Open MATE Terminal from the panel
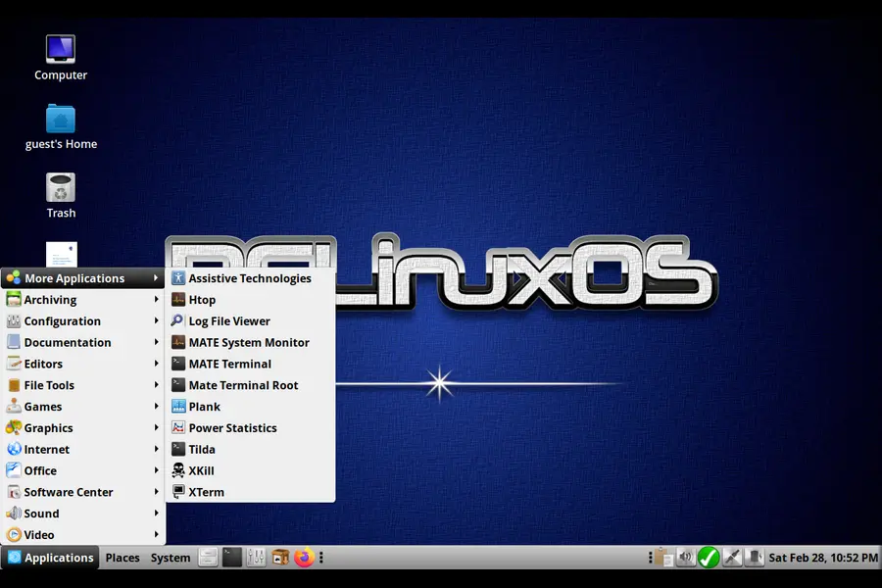The height and width of the screenshot is (588, 882). point(231,557)
